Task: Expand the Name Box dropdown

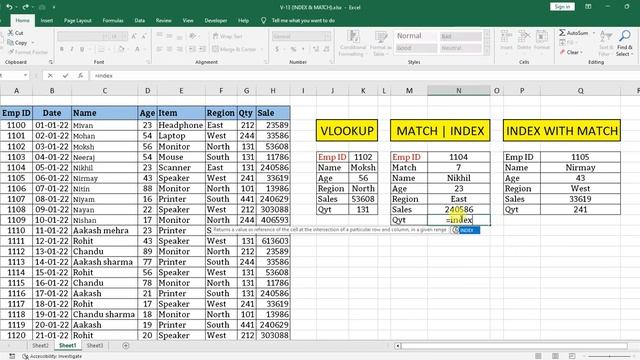Action: pyautogui.click(x=25, y=76)
